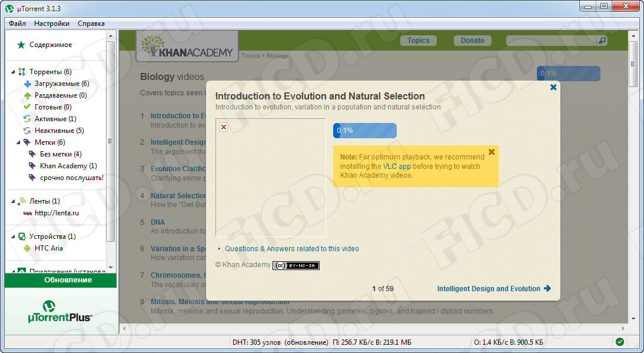
Task: Click the tag icon beside срочно послушать
Action: (32, 178)
